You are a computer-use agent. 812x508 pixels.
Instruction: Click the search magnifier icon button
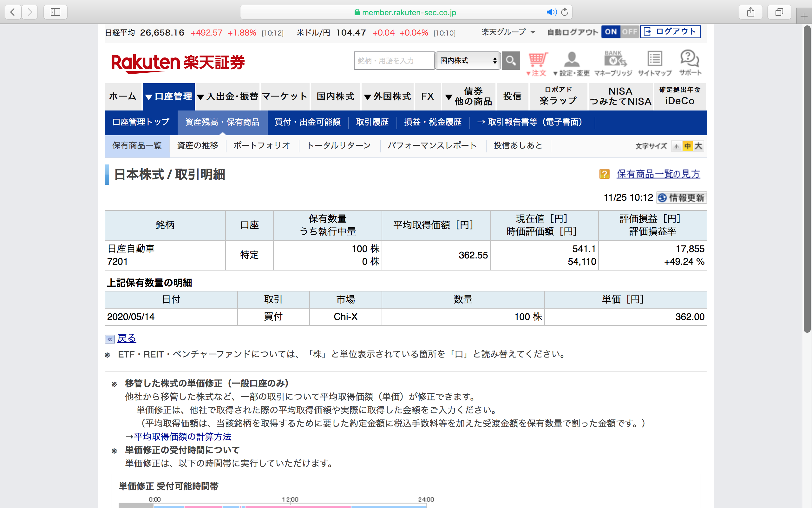(x=511, y=60)
